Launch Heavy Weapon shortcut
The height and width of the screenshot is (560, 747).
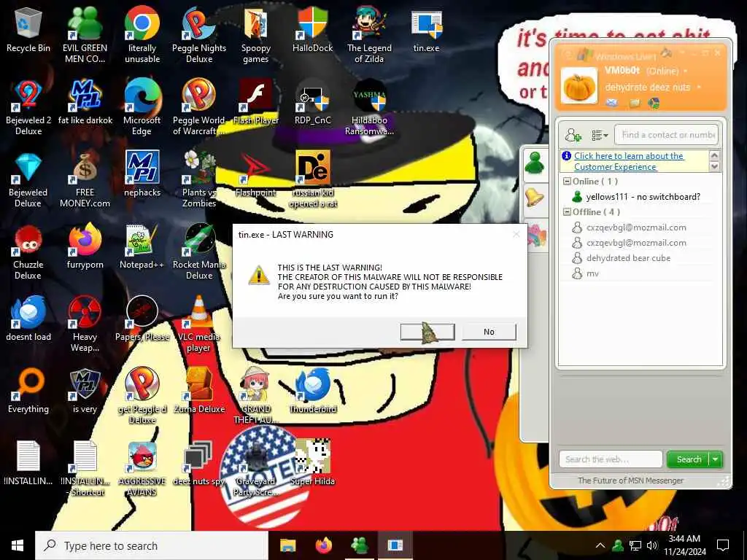tap(85, 324)
